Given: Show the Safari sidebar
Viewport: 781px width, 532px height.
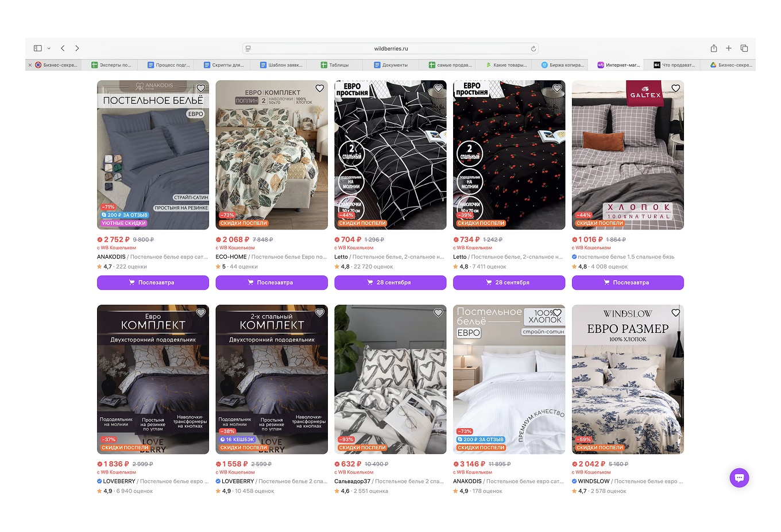Looking at the screenshot, I should coord(38,48).
